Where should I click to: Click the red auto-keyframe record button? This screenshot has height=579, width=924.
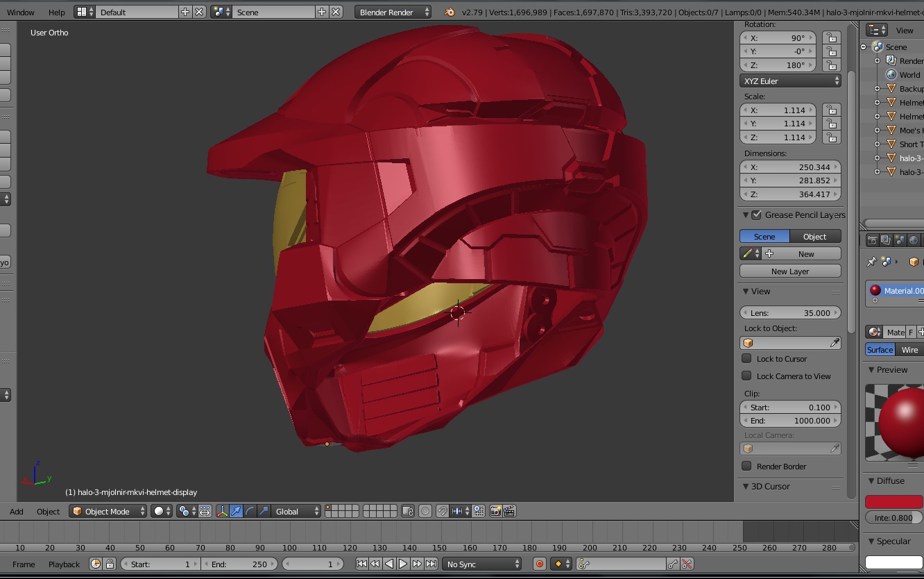[x=539, y=564]
